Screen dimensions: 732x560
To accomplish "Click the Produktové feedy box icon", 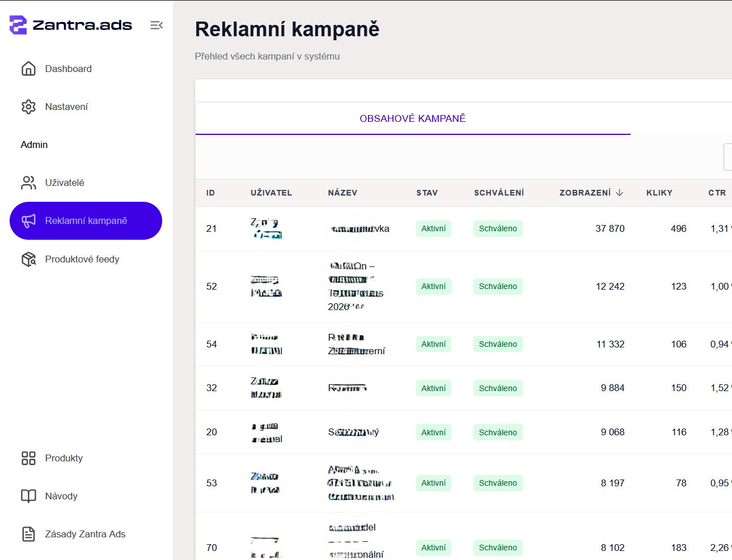I will pos(28,259).
